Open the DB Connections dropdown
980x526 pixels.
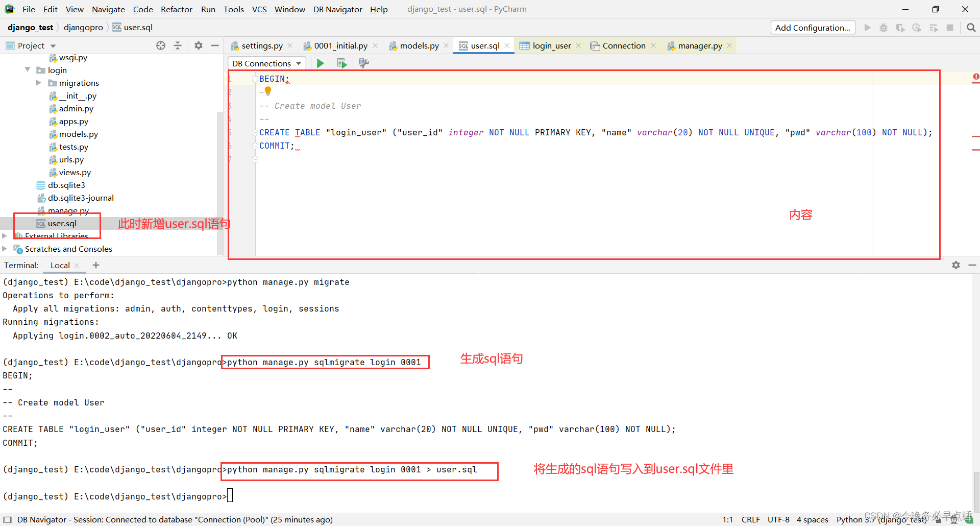pyautogui.click(x=266, y=63)
